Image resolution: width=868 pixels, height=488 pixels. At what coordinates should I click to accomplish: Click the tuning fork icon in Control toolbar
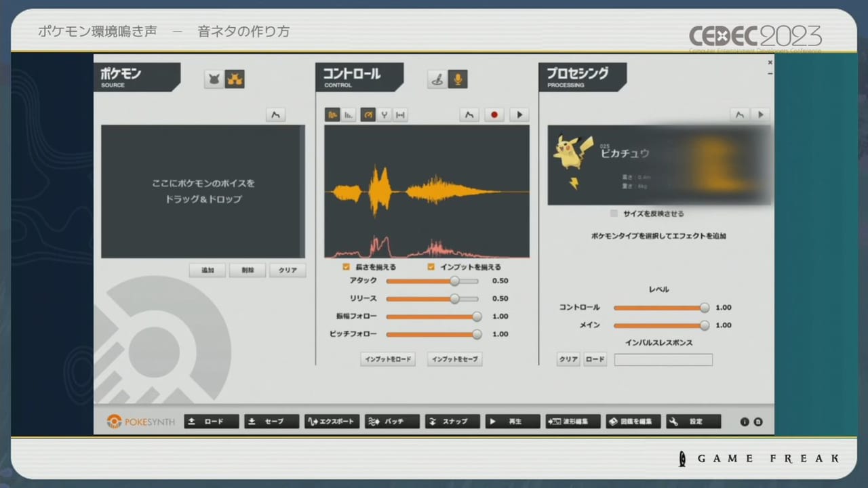(x=384, y=115)
